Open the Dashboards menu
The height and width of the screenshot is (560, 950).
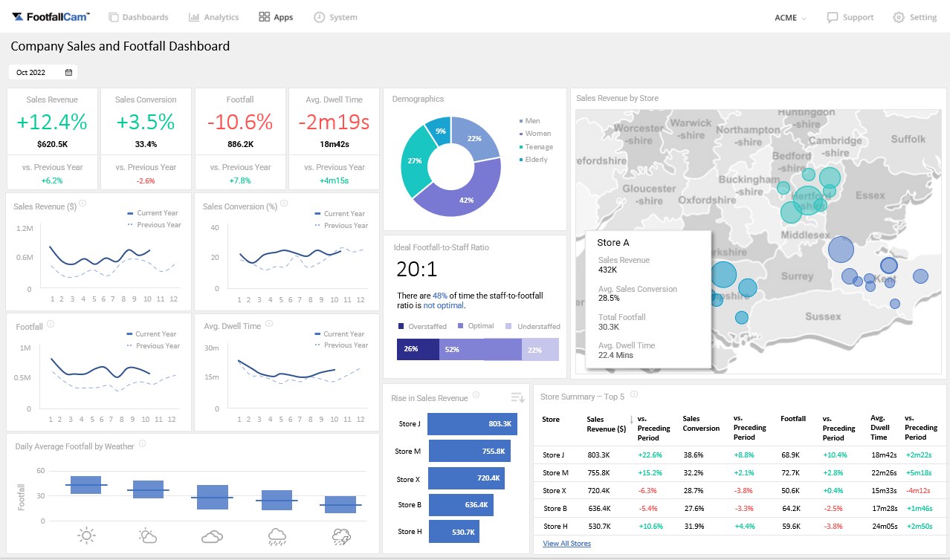[138, 17]
